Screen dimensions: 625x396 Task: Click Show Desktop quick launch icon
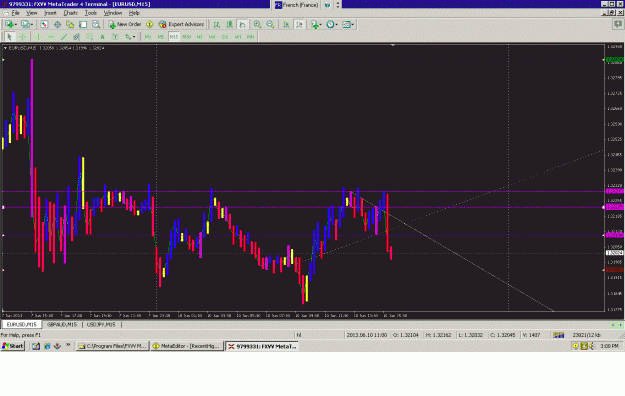[36, 346]
